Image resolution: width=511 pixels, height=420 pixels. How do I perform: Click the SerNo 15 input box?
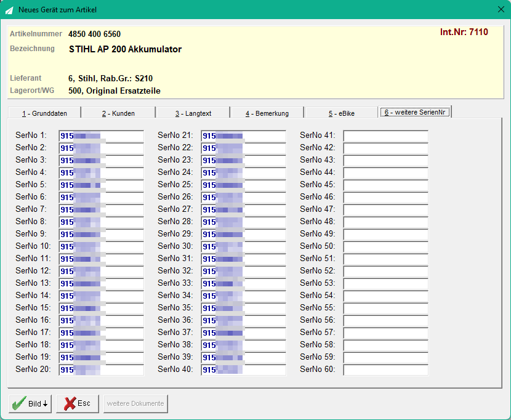(x=102, y=308)
